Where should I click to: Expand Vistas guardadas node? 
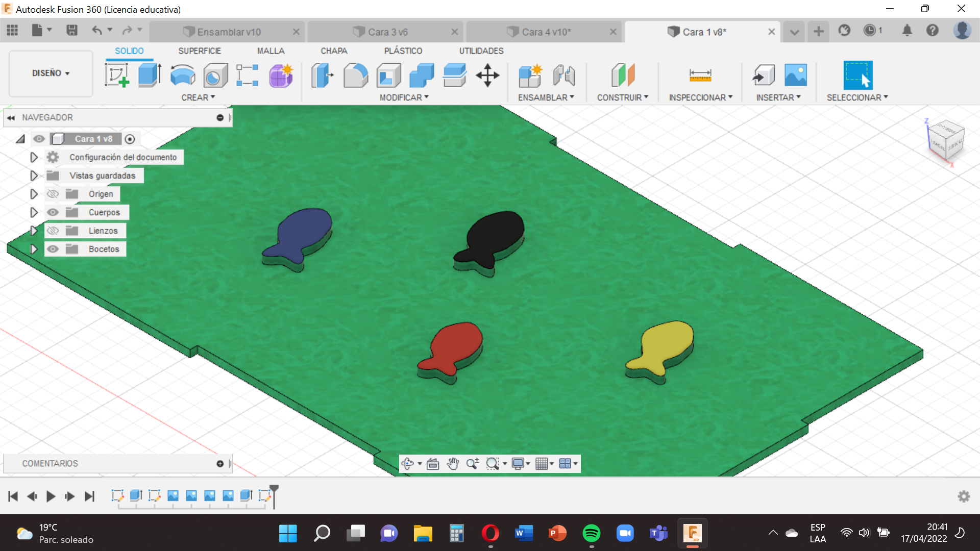point(34,176)
